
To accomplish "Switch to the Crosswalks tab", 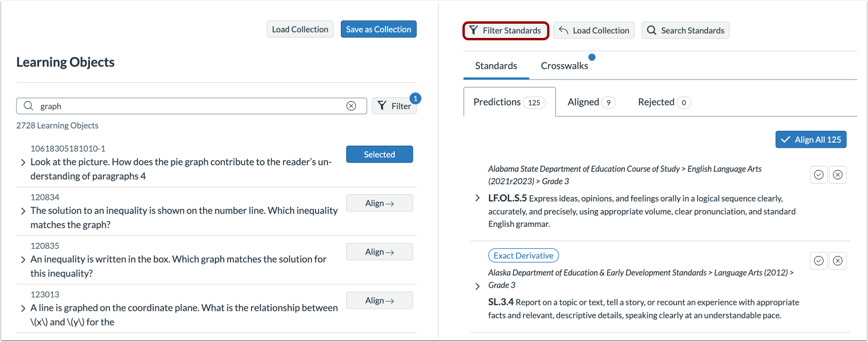I will click(x=564, y=66).
